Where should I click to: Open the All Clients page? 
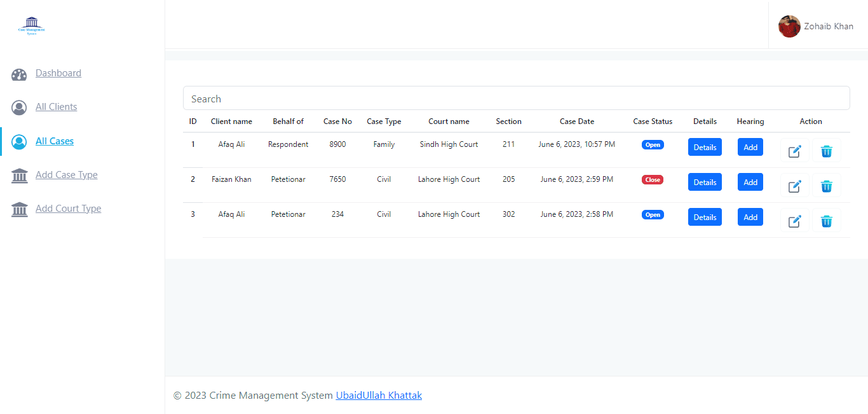pos(56,107)
